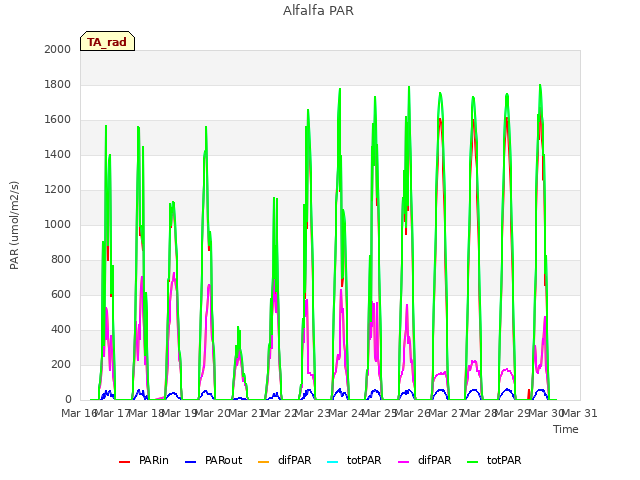This screenshot has width=640, height=480.
Task: Click the Mar 29 x-axis date label
Action: pos(513,413)
